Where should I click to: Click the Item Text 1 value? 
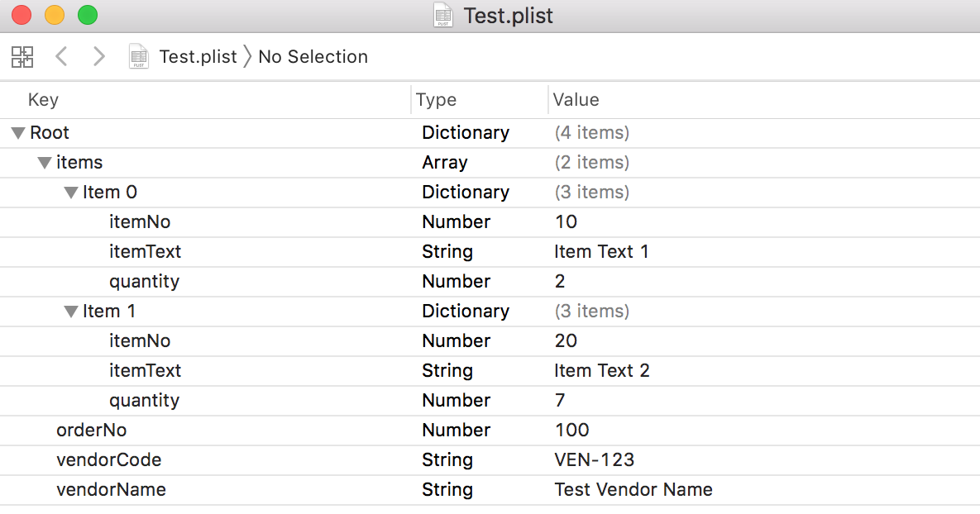(601, 252)
